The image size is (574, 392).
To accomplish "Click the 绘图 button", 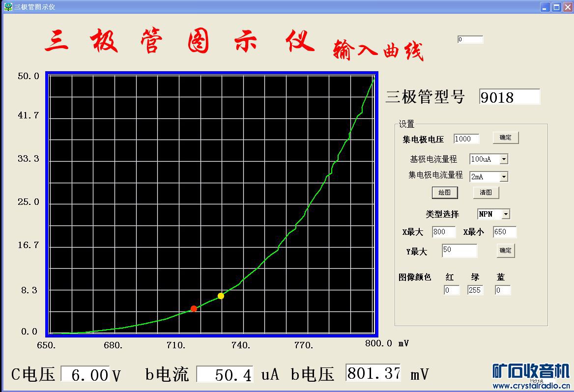I will coord(445,193).
